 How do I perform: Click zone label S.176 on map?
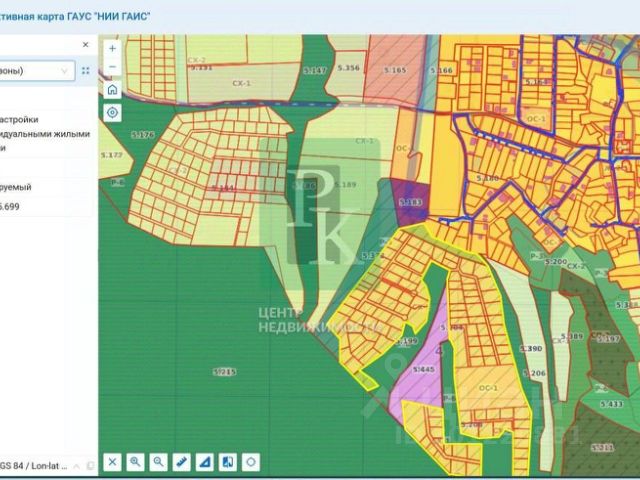coord(143,135)
